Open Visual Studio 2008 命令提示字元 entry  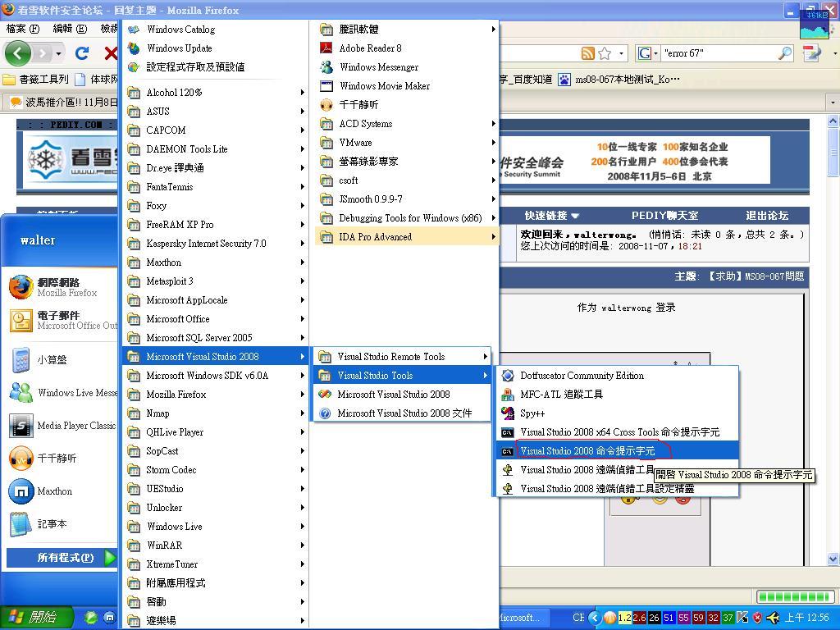click(616, 451)
